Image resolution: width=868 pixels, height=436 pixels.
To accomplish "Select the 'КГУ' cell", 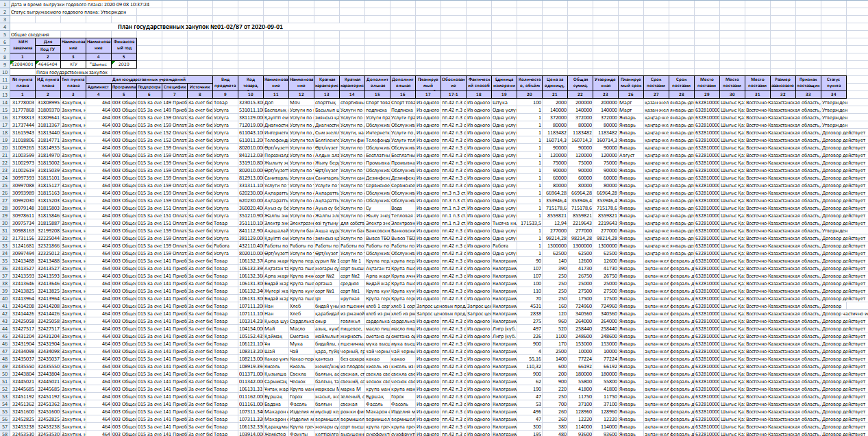I will pyautogui.click(x=73, y=64).
